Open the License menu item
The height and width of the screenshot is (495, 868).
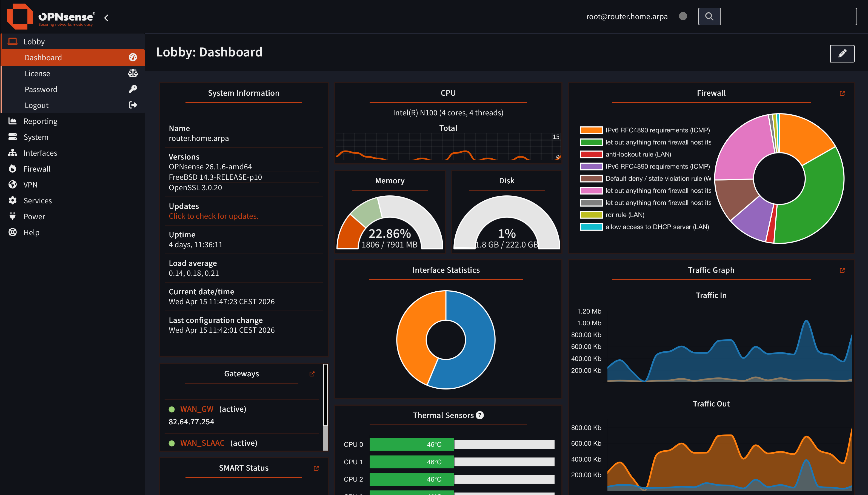point(37,73)
